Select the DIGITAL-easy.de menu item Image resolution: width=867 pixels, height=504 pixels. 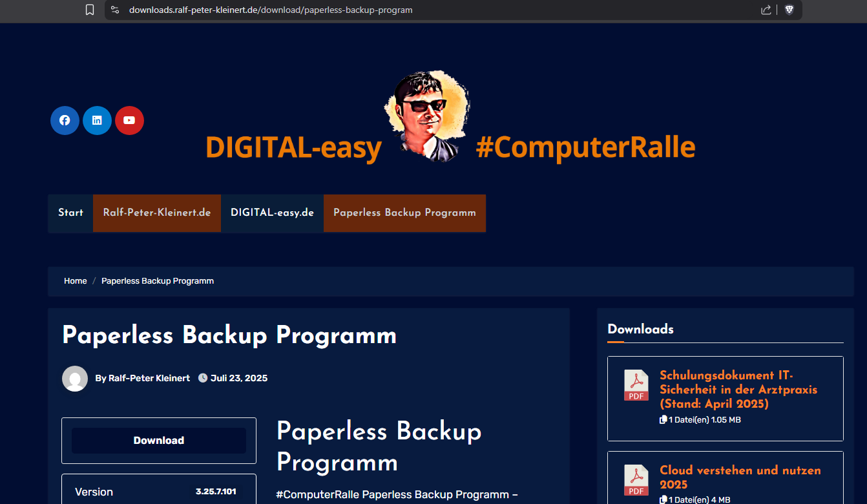[x=272, y=213]
